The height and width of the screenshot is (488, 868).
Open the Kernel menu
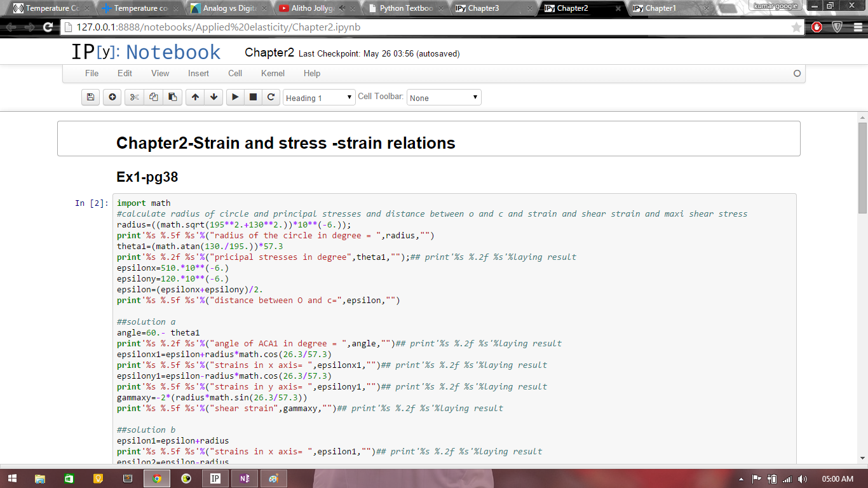tap(273, 73)
